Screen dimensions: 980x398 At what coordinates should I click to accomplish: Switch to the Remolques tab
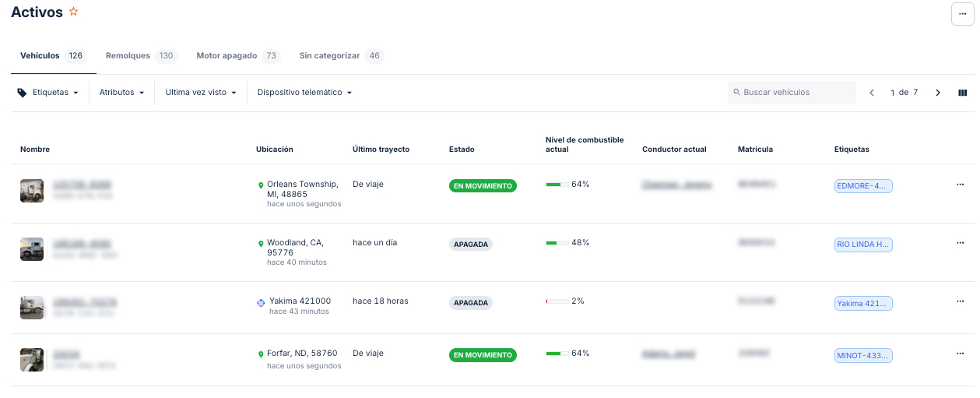point(141,56)
